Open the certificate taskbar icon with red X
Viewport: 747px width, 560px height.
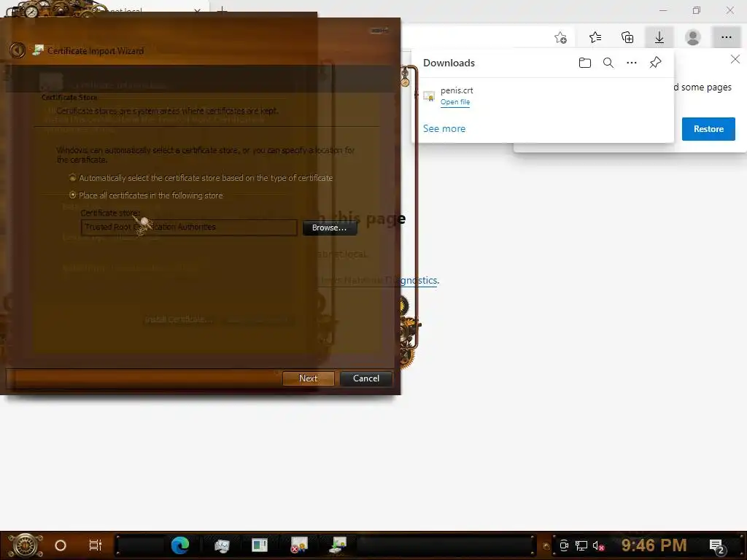pyautogui.click(x=299, y=545)
